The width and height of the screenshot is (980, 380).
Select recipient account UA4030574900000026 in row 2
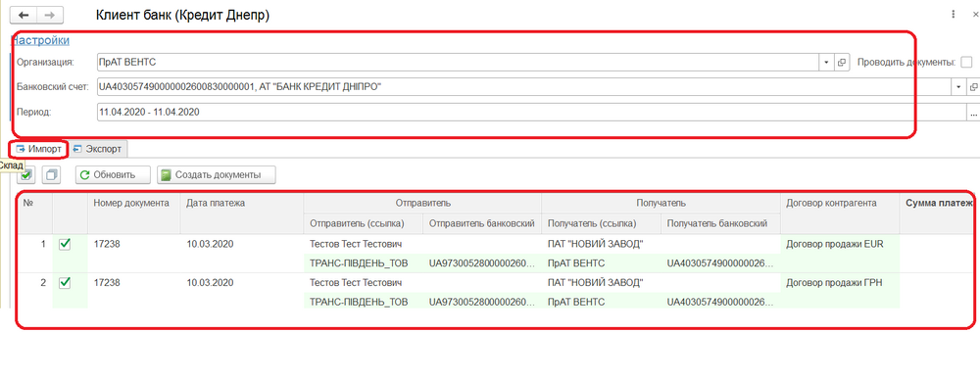[x=720, y=302]
